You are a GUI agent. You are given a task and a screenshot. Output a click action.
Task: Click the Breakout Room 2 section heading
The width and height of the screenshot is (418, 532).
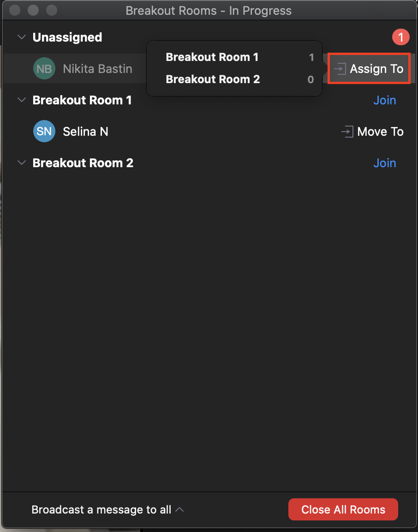point(83,163)
